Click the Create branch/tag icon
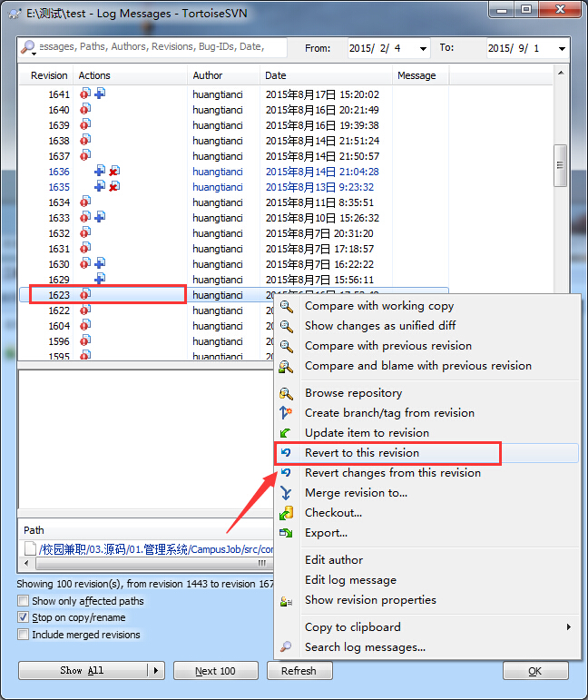Image resolution: width=588 pixels, height=700 pixels. point(286,412)
